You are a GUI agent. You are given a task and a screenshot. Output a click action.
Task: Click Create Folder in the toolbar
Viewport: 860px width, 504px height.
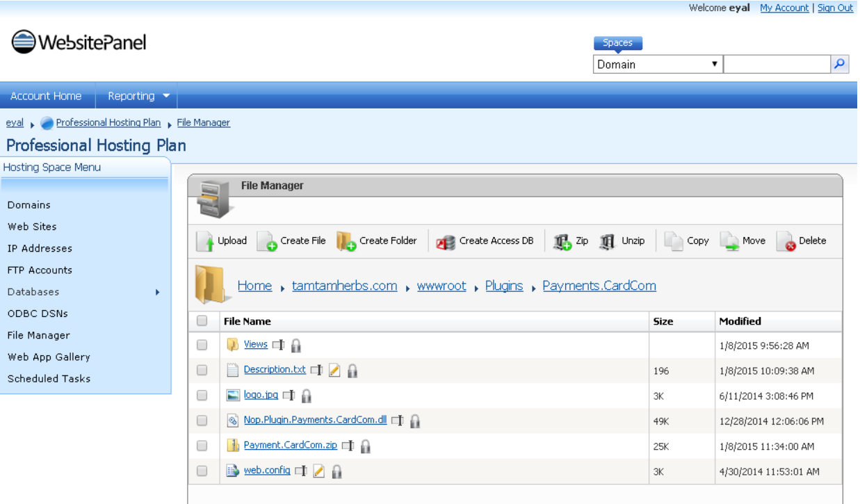377,241
